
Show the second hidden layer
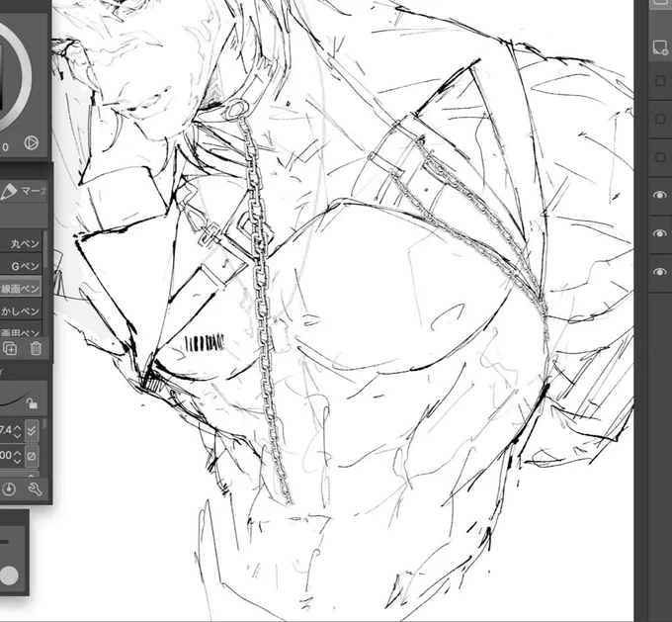(660, 119)
